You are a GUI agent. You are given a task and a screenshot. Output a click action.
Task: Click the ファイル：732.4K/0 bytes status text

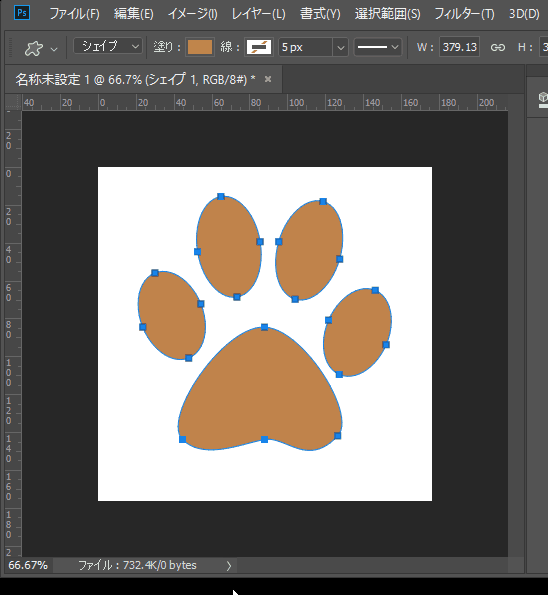[x=137, y=565]
